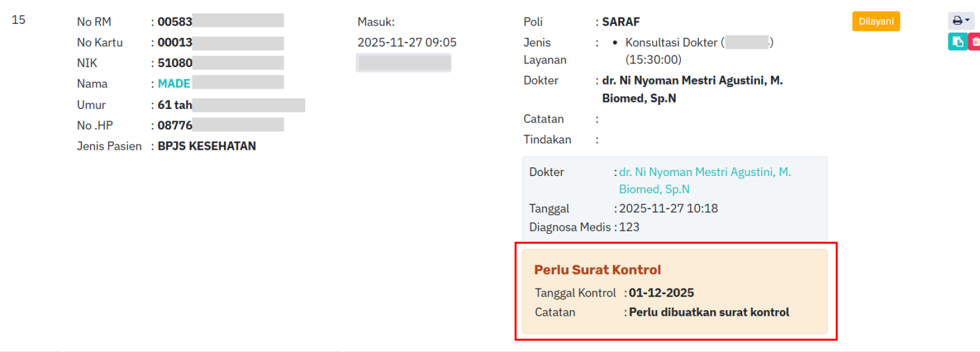Click the red trash delete icon
The width and height of the screenshot is (980, 352).
[975, 42]
